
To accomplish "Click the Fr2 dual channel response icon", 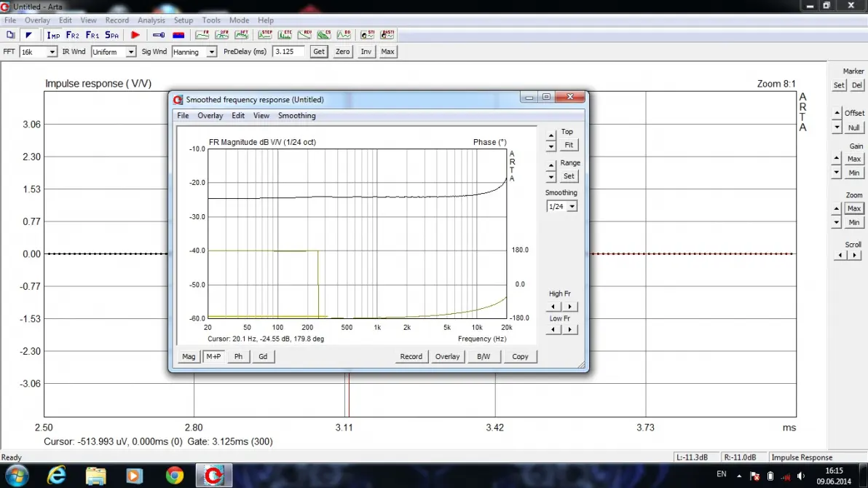I will (x=73, y=35).
